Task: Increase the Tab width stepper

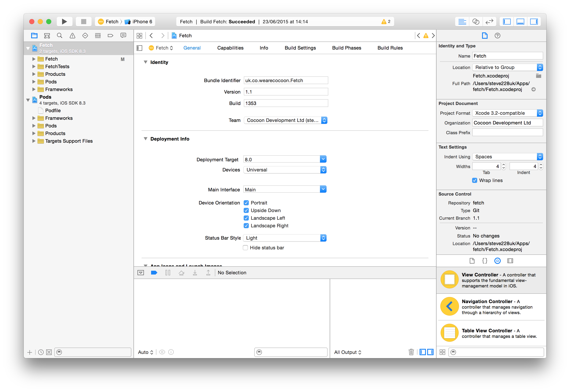Action: pyautogui.click(x=504, y=164)
